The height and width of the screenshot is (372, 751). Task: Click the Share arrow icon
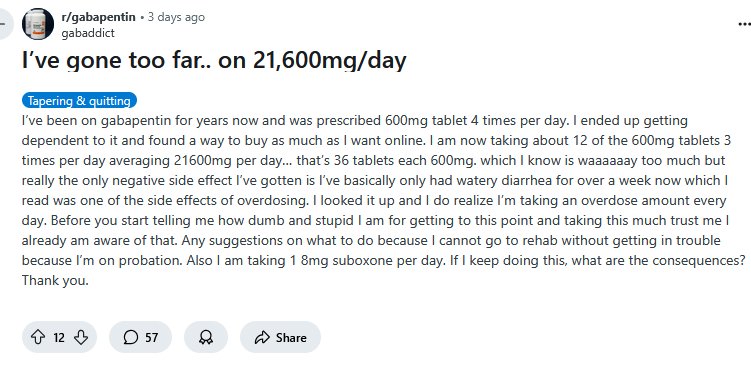coord(262,338)
